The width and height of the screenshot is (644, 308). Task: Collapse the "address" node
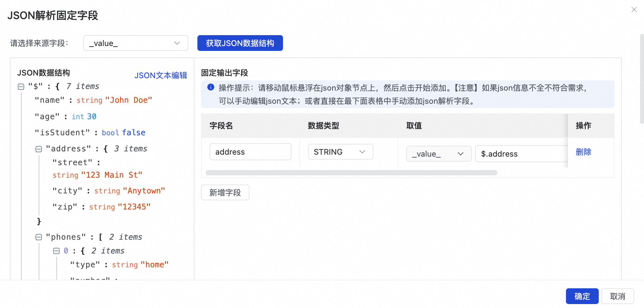click(x=39, y=149)
